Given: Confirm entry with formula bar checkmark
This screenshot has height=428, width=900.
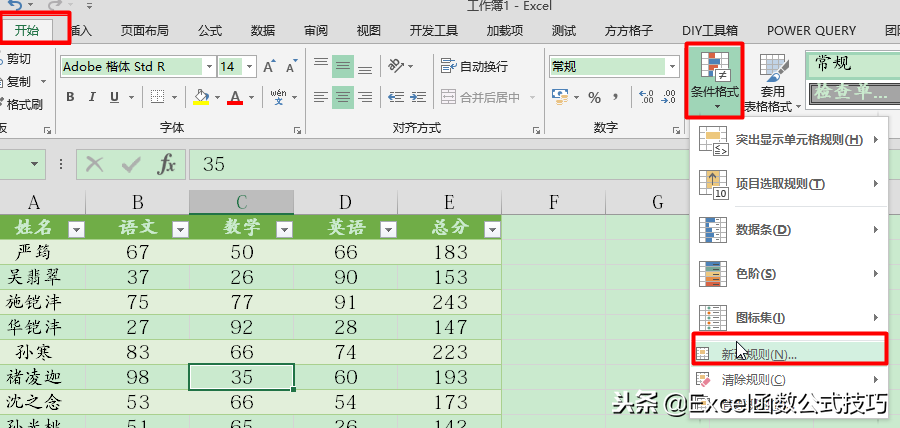Looking at the screenshot, I should tap(131, 165).
